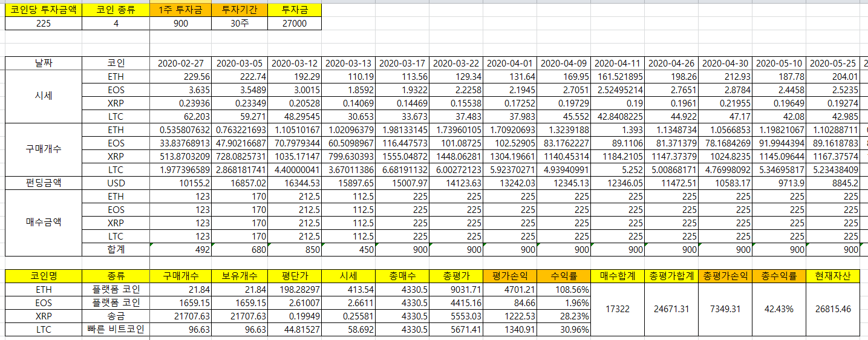Select the yellow 보유개수 header cell
This screenshot has height=340, width=868.
(x=239, y=276)
